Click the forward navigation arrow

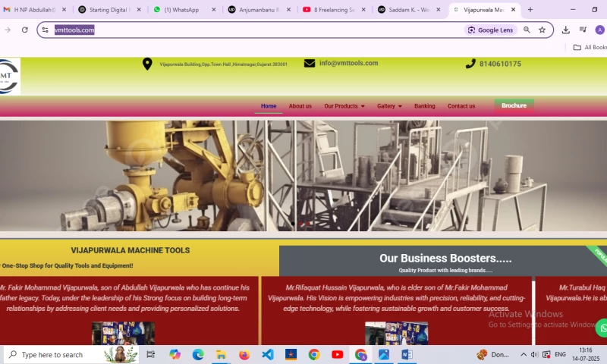click(8, 30)
